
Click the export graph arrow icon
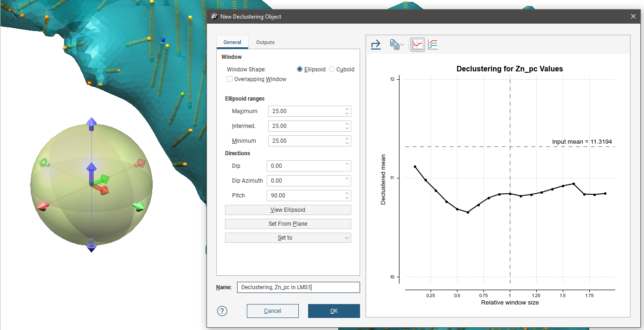(x=376, y=44)
